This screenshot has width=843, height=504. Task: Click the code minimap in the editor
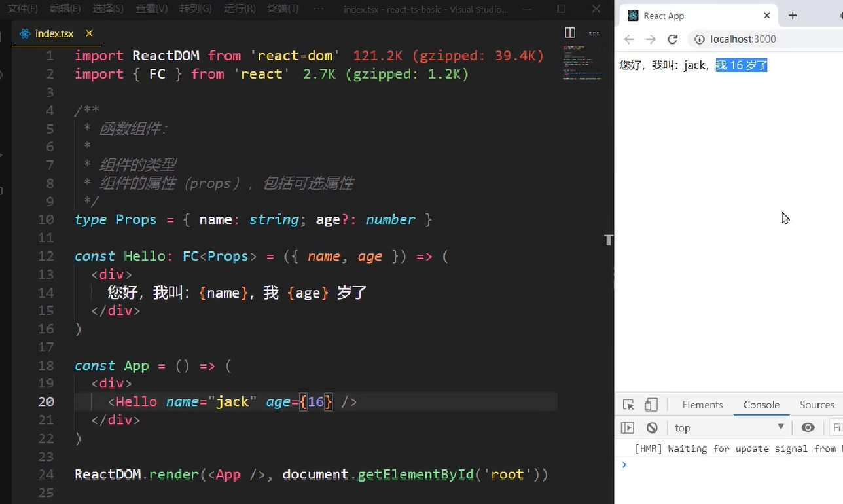click(x=582, y=63)
